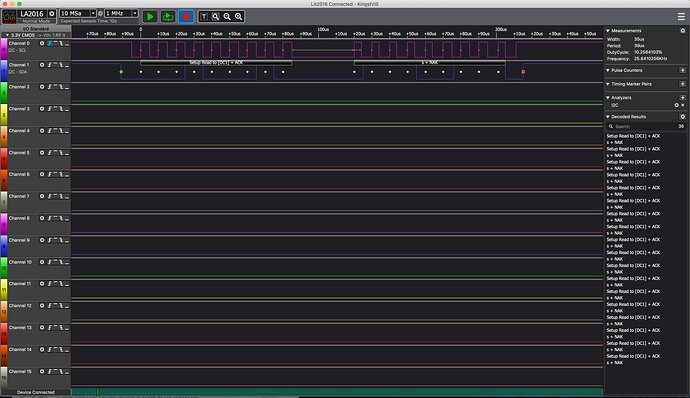The height and width of the screenshot is (398, 690).
Task: Click the repeated capture loop button
Action: 168,17
